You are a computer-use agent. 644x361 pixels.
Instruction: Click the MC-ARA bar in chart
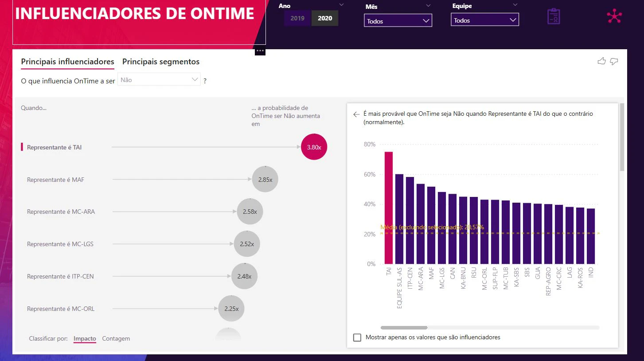[421, 224]
